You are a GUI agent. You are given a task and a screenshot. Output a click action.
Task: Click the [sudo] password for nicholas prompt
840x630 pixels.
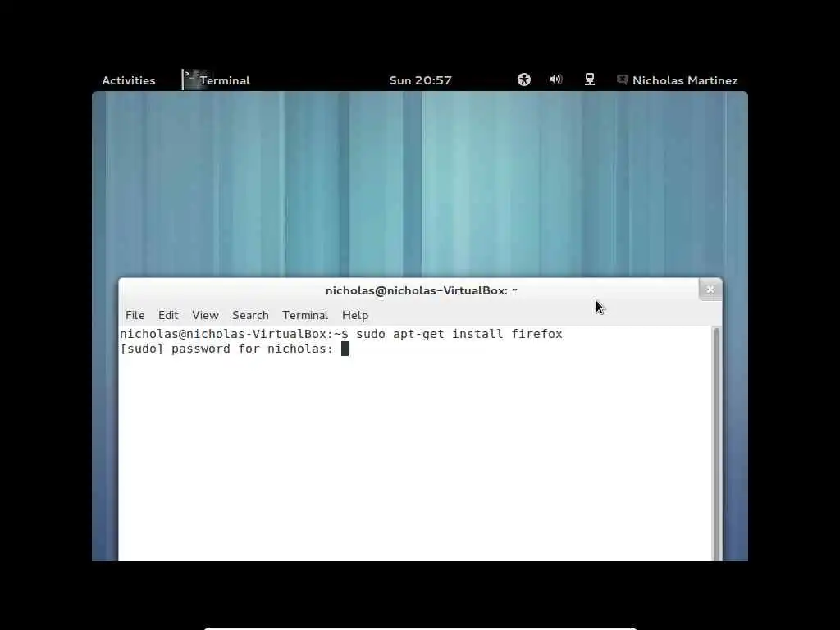226,349
